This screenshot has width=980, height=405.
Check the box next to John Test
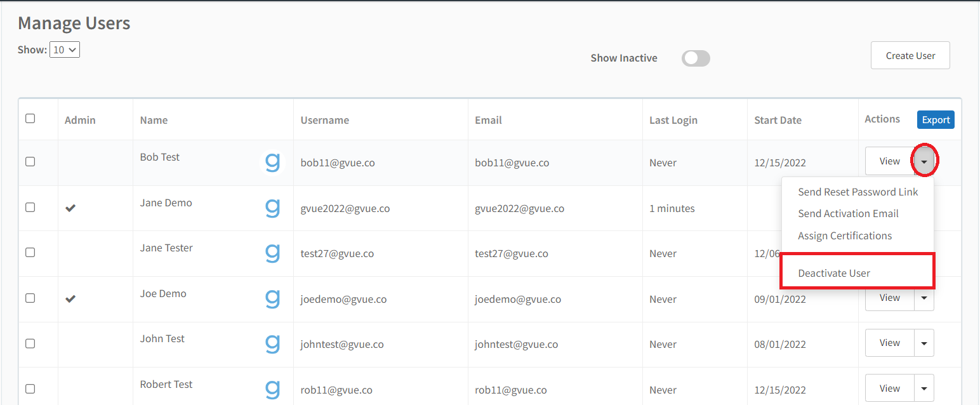tap(30, 343)
